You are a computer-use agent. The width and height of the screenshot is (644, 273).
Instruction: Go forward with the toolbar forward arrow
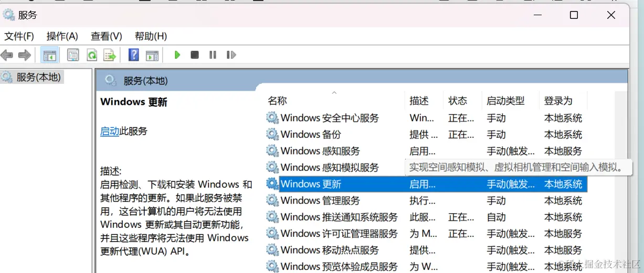(24, 54)
